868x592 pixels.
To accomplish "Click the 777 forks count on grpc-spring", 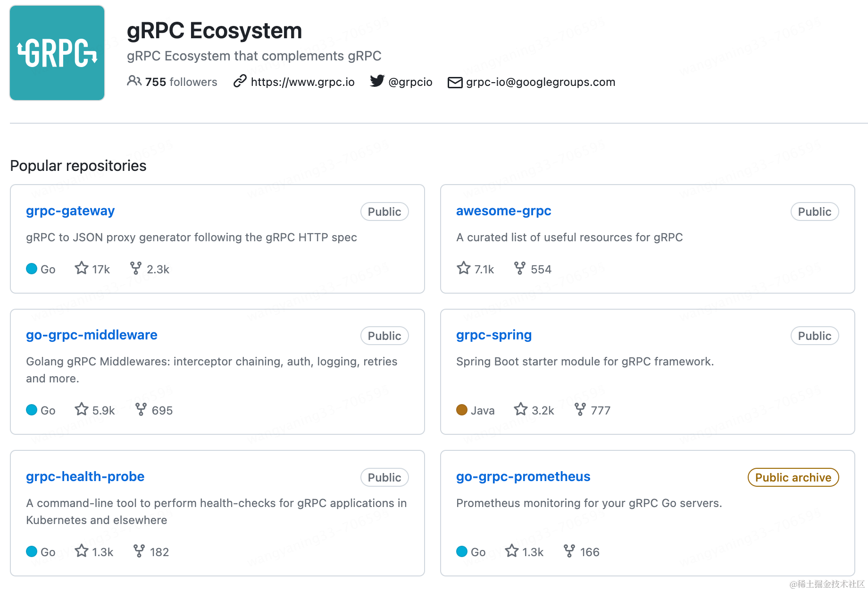I will (601, 411).
